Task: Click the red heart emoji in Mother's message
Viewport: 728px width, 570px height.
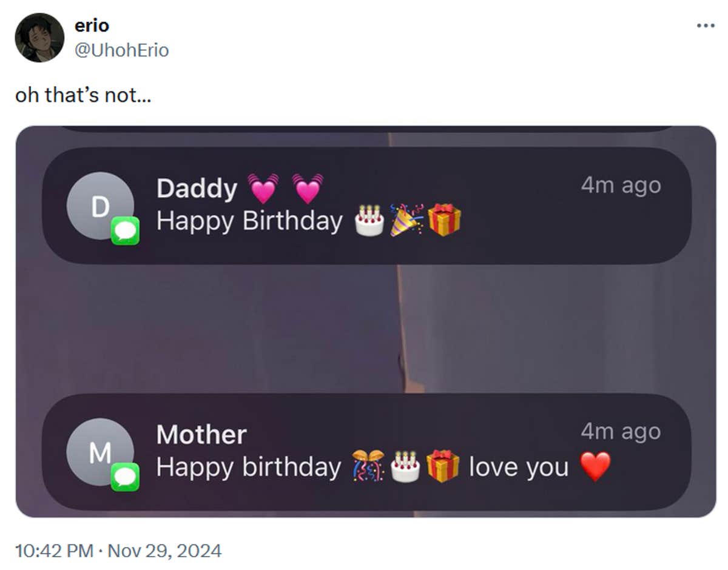Action: click(595, 467)
